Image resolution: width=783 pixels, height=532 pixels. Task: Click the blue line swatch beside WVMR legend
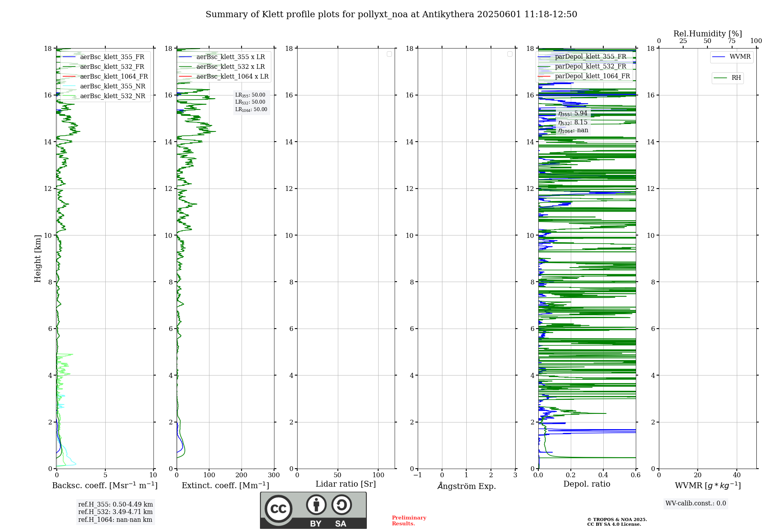(x=719, y=57)
